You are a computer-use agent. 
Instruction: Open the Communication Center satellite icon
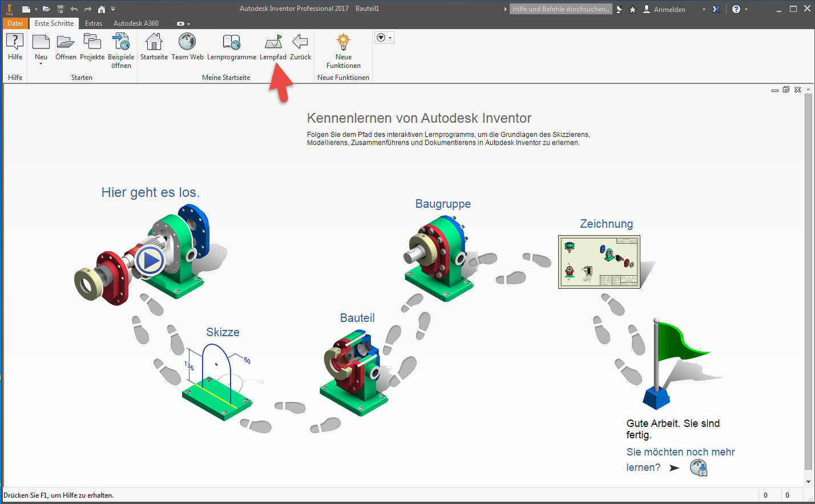pyautogui.click(x=620, y=9)
